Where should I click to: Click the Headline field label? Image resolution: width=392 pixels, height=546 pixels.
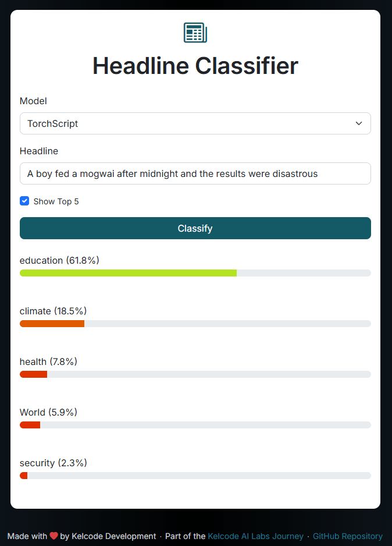39,151
